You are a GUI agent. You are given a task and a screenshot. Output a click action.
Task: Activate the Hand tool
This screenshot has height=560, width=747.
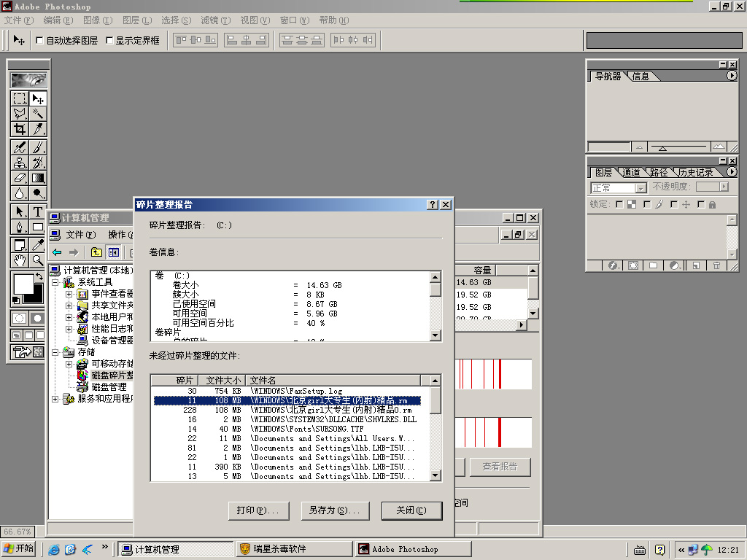pos(20,260)
